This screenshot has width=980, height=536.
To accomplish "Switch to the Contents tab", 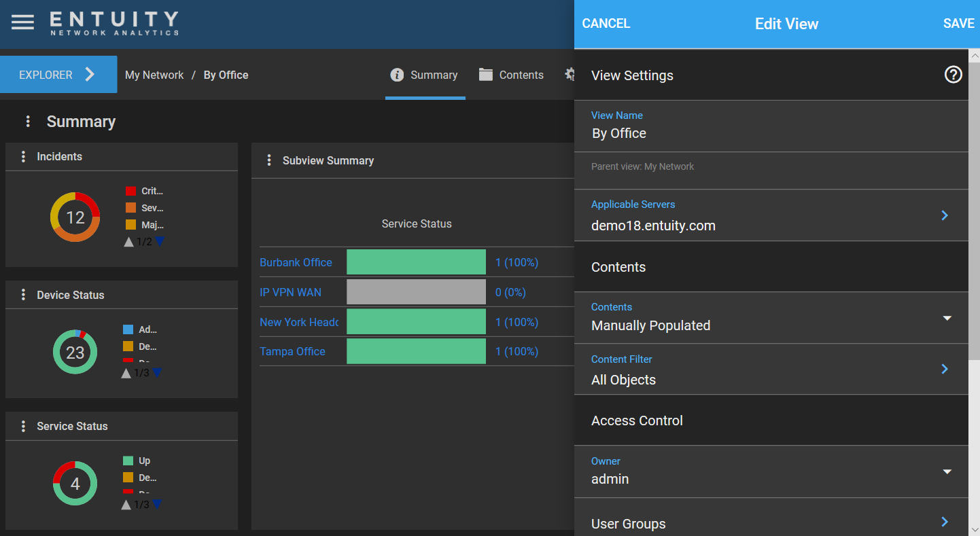I will (x=511, y=75).
